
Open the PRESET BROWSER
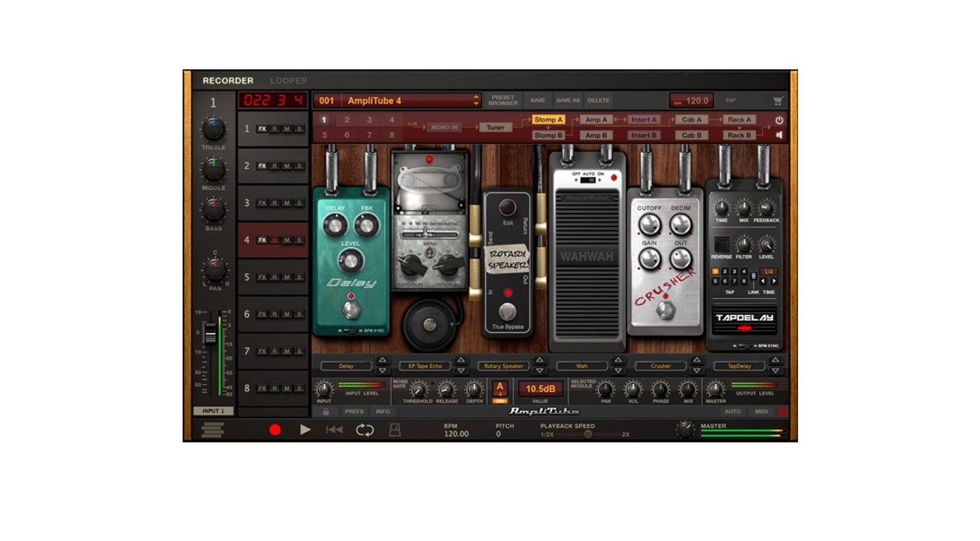click(x=503, y=101)
